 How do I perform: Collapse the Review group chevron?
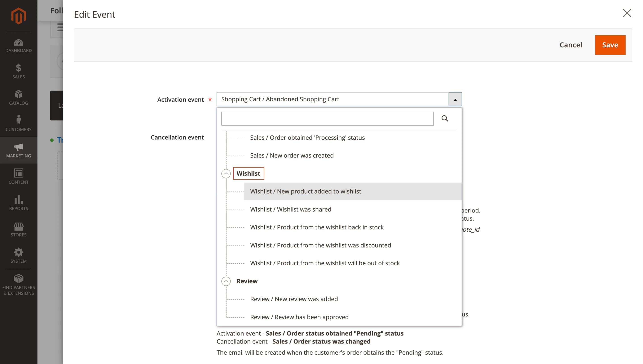226,281
